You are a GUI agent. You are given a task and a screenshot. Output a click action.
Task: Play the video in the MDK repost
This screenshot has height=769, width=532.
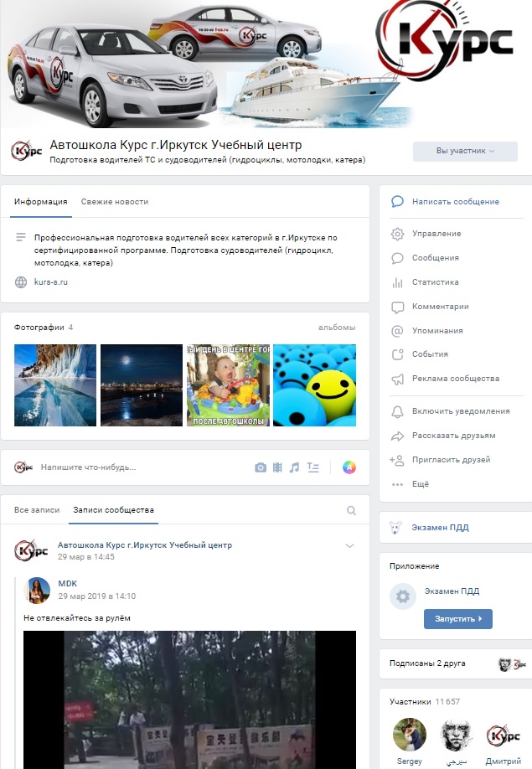(189, 699)
